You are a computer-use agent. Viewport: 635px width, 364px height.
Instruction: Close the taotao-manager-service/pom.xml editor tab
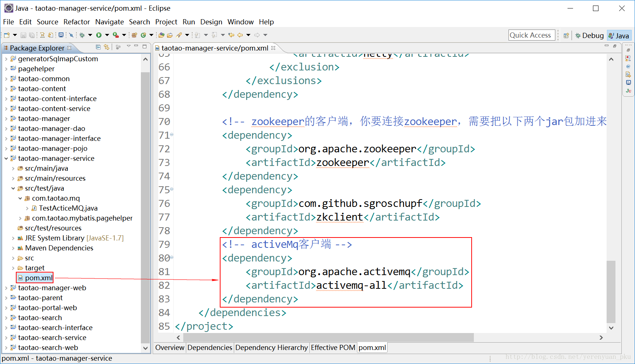coord(273,48)
